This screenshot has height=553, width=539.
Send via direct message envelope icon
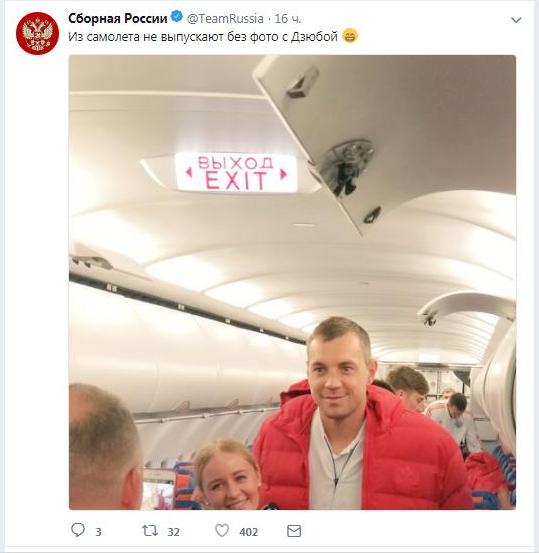pyautogui.click(x=294, y=531)
